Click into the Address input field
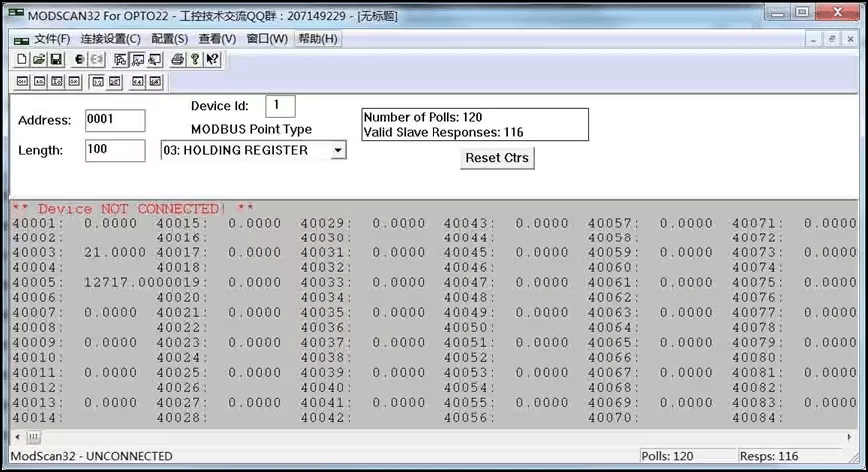 pyautogui.click(x=115, y=120)
